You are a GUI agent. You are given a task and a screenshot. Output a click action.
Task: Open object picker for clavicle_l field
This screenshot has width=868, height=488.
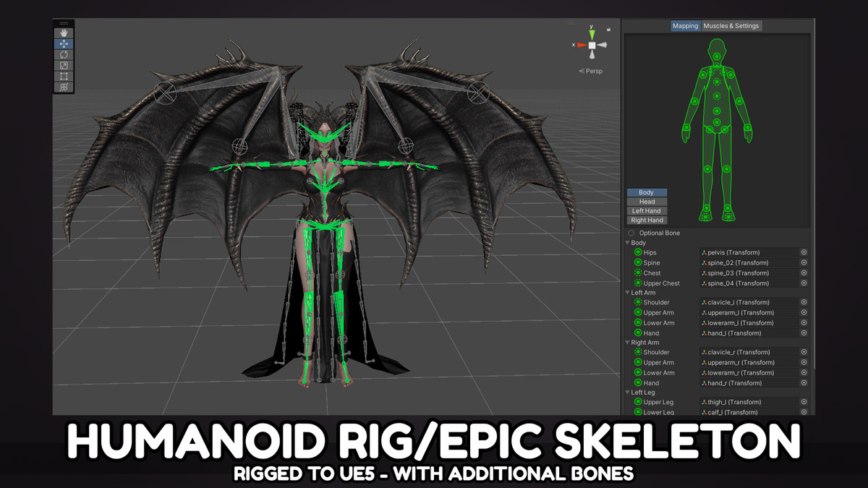tap(804, 302)
